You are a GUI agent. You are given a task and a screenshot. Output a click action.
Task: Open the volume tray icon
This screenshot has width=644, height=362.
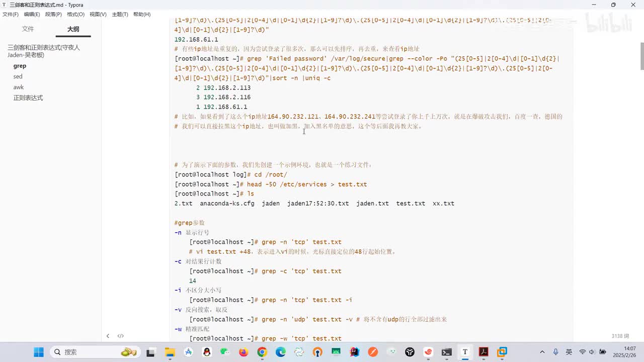pyautogui.click(x=592, y=352)
